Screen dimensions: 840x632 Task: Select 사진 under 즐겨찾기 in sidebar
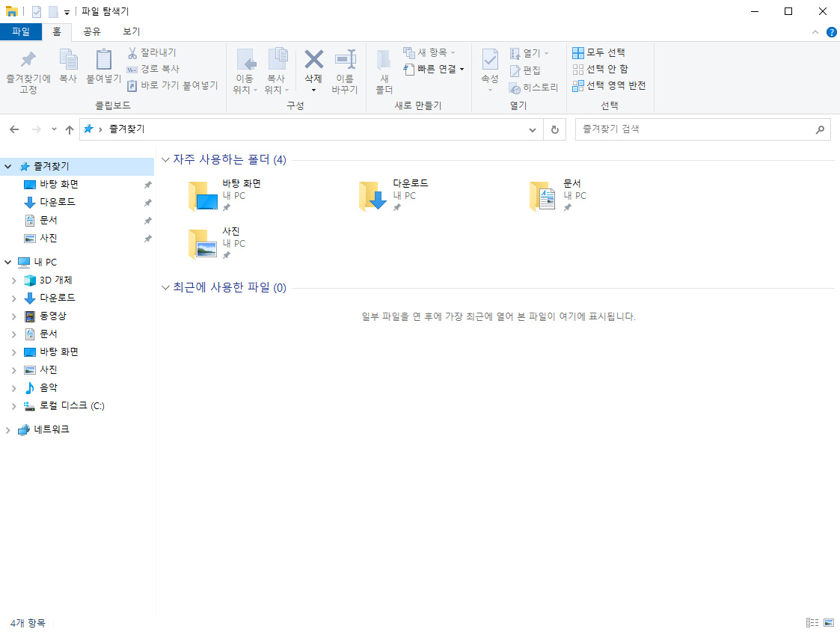pyautogui.click(x=48, y=238)
